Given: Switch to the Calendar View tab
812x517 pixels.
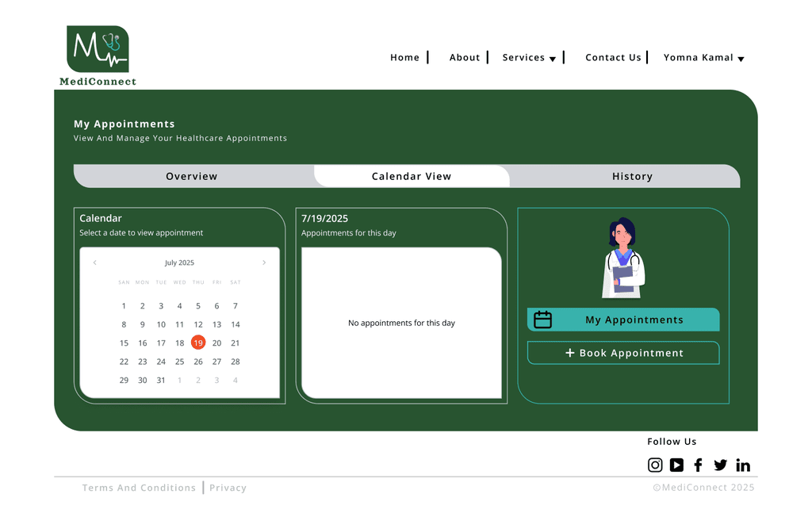Looking at the screenshot, I should coord(412,176).
